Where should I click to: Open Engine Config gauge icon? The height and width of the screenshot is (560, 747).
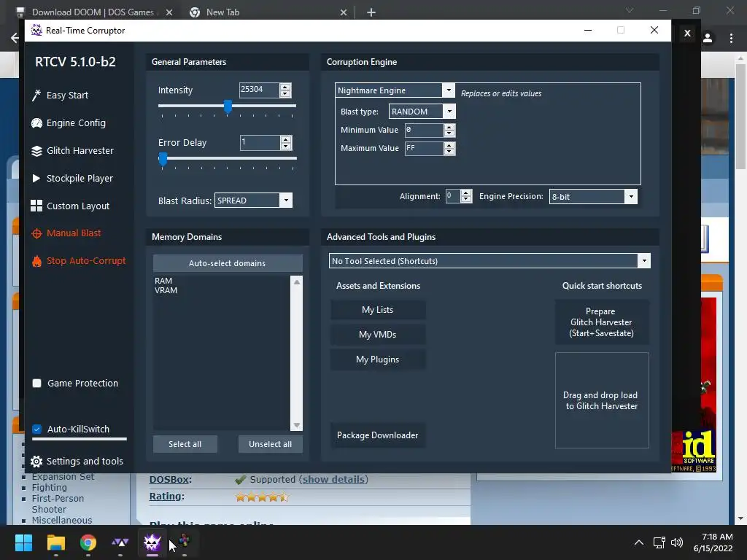[x=36, y=122]
